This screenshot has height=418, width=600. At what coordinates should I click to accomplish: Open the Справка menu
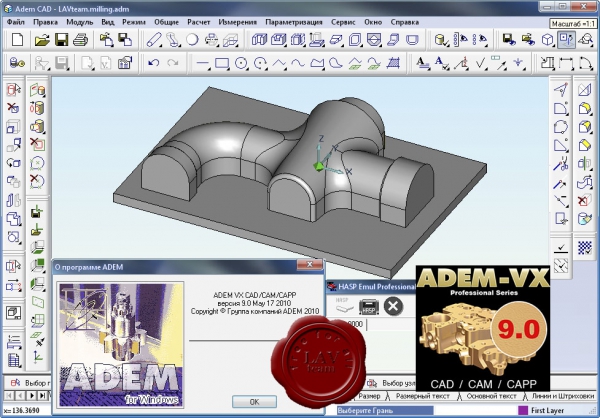tap(404, 22)
